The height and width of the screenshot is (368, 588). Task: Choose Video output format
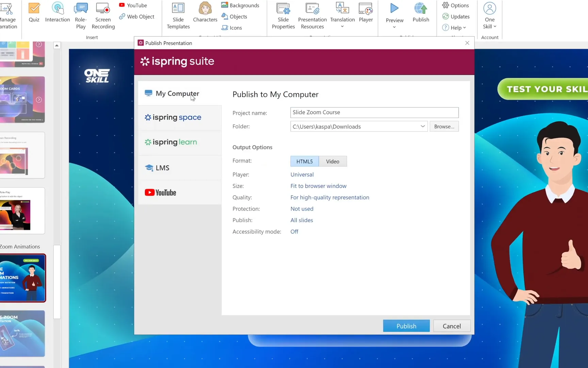tap(332, 162)
